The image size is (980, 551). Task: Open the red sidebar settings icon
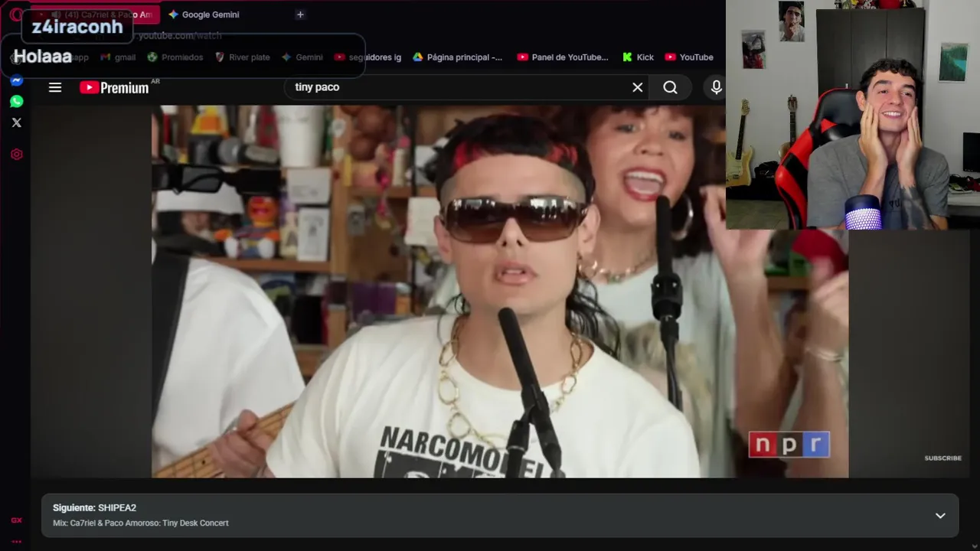pyautogui.click(x=16, y=154)
